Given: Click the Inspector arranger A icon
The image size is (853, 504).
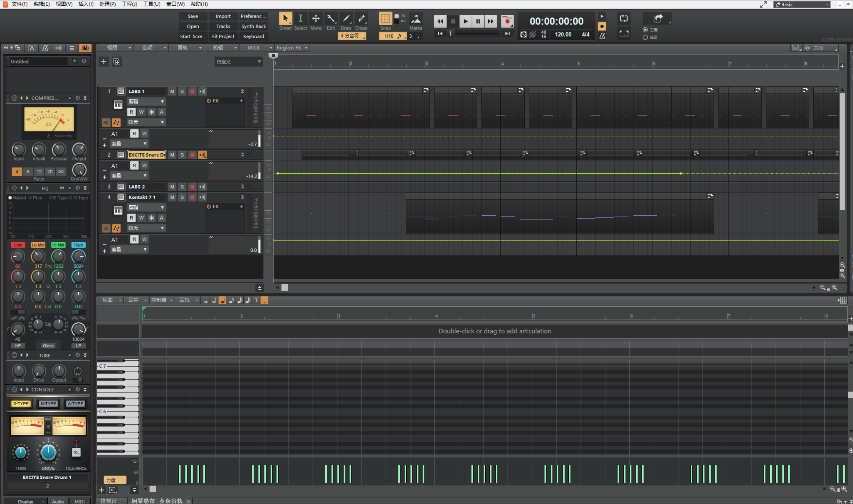Looking at the screenshot, I should pos(32,48).
